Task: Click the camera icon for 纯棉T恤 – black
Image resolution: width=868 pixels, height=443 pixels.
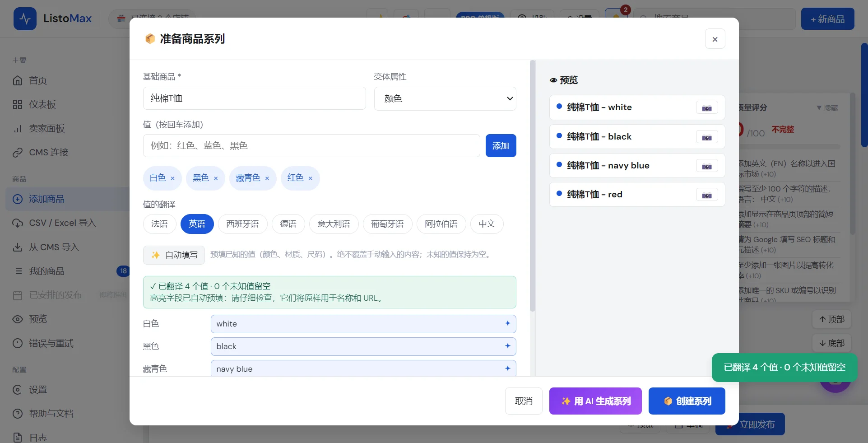Action: click(x=707, y=137)
